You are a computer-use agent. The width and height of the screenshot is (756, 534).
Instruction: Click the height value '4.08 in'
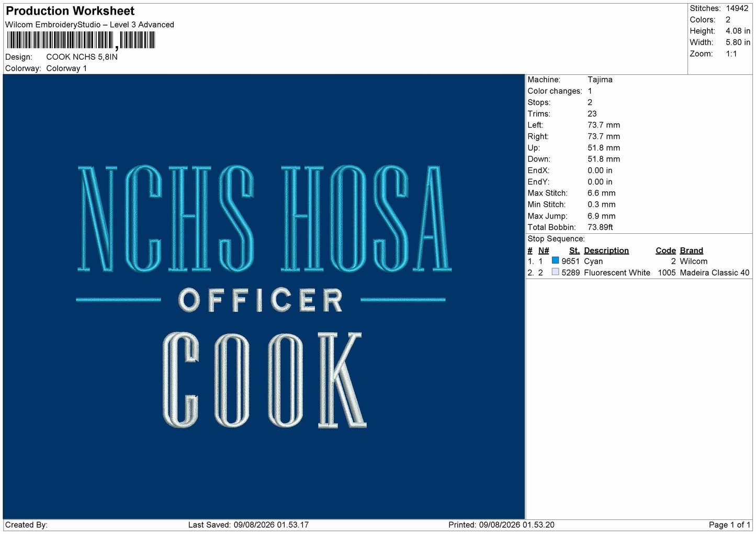738,31
